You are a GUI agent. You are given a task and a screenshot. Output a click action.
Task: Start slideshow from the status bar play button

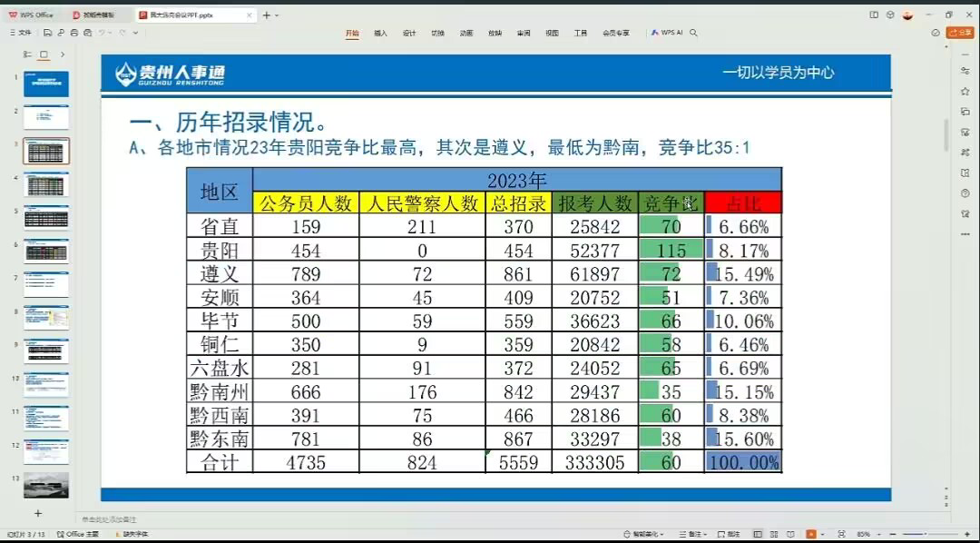811,534
